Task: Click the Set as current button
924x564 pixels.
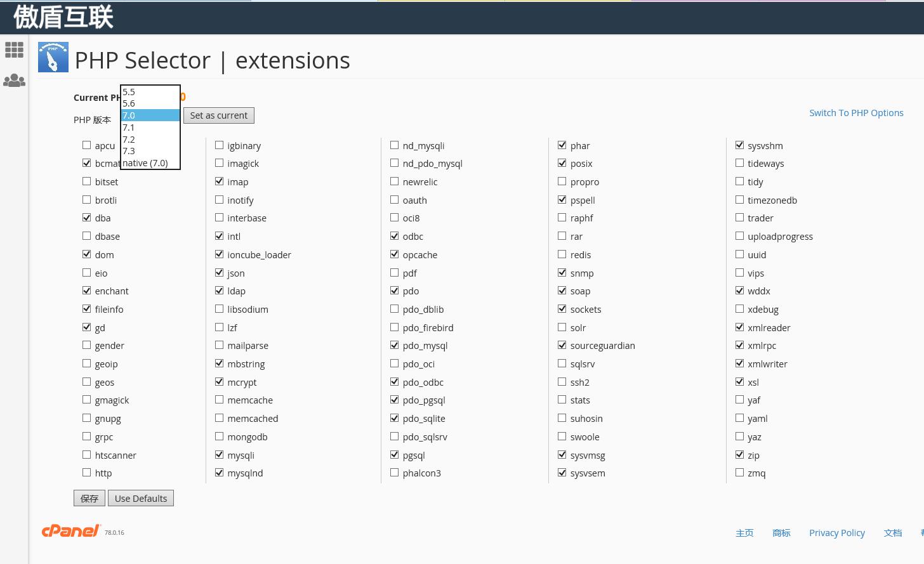Action: [x=219, y=115]
